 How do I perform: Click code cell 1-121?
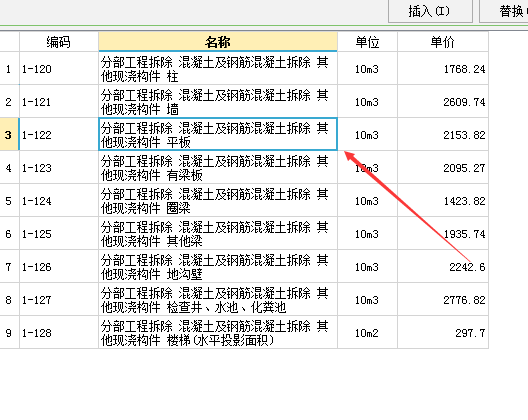pyautogui.click(x=59, y=101)
